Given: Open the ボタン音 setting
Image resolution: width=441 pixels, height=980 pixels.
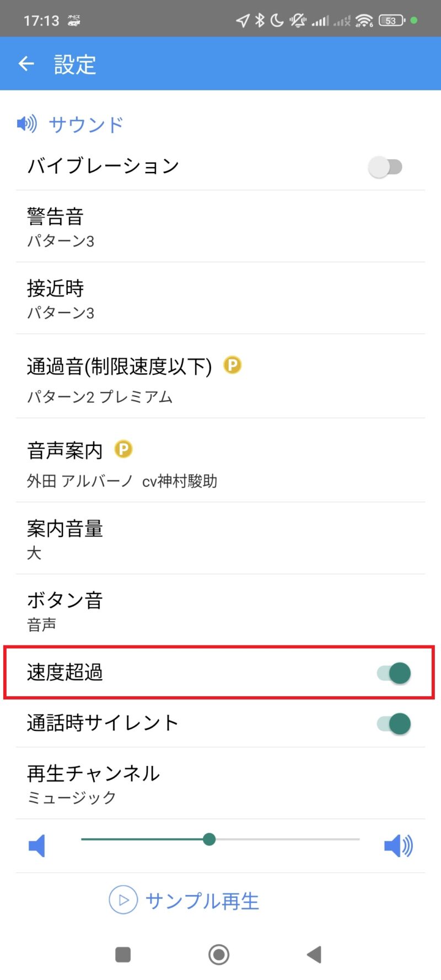Looking at the screenshot, I should pos(220,610).
